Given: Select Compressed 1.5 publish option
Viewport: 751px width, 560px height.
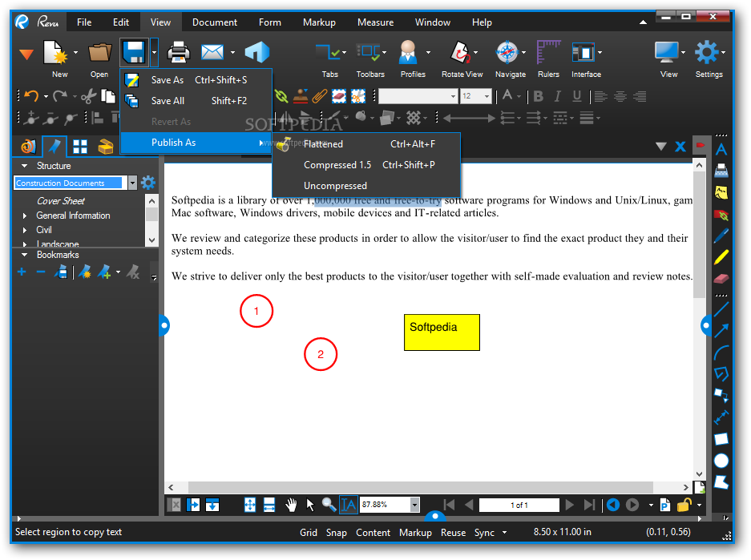Looking at the screenshot, I should pos(366,165).
